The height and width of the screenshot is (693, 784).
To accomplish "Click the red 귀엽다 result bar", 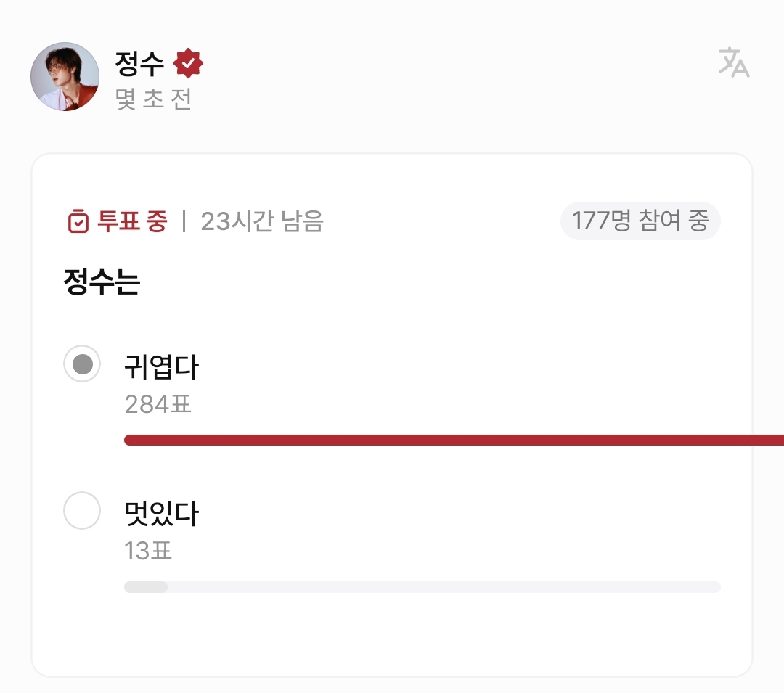I will (x=450, y=440).
